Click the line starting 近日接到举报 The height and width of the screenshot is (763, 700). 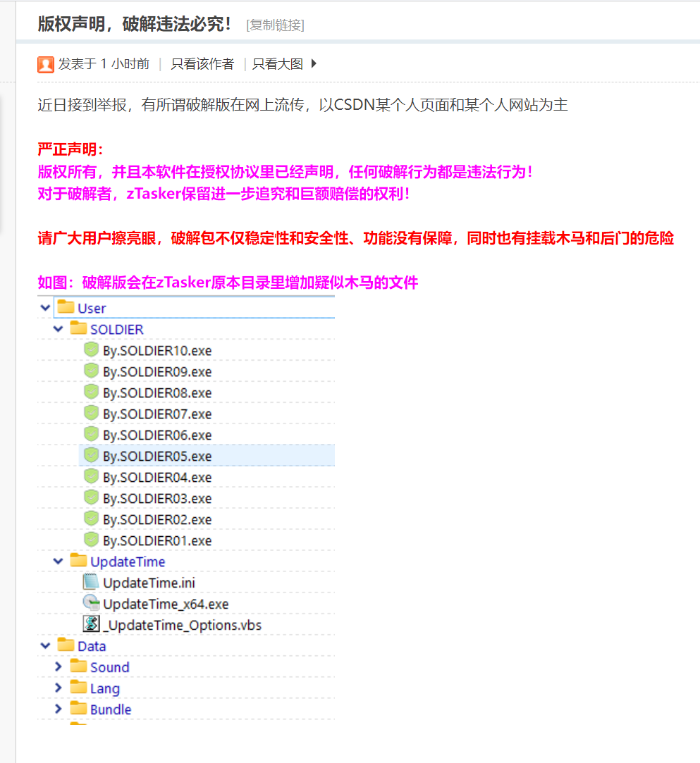303,105
